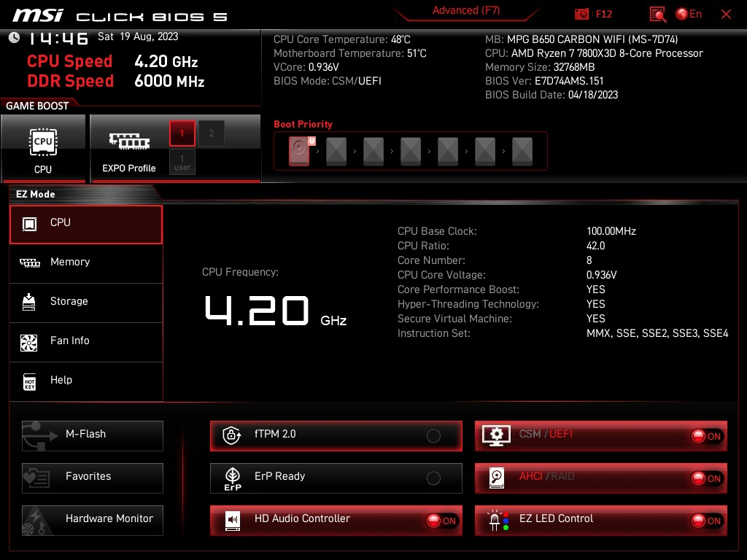Enable the ErP Ready radio toggle
The image size is (747, 560).
pos(433,478)
